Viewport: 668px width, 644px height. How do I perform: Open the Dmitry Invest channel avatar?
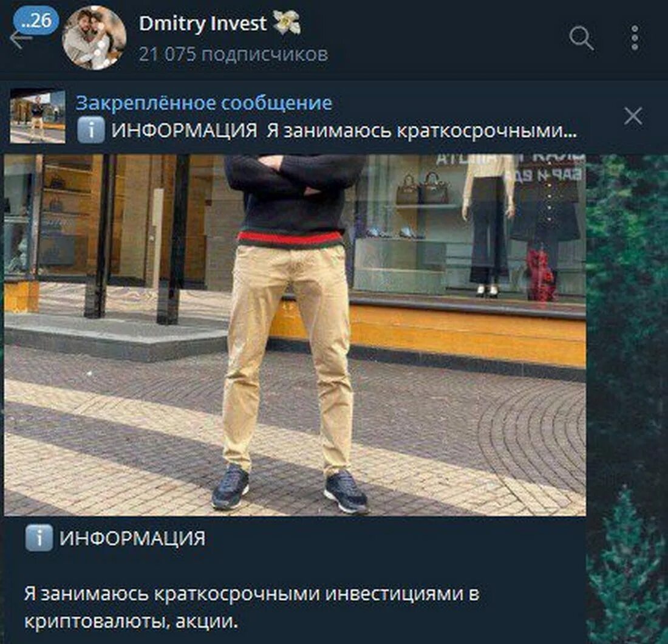tap(94, 38)
